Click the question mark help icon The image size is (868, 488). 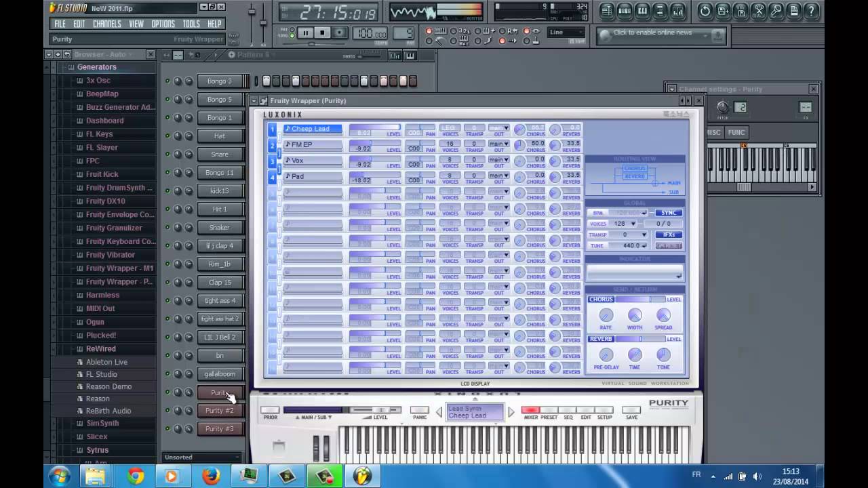coord(812,11)
